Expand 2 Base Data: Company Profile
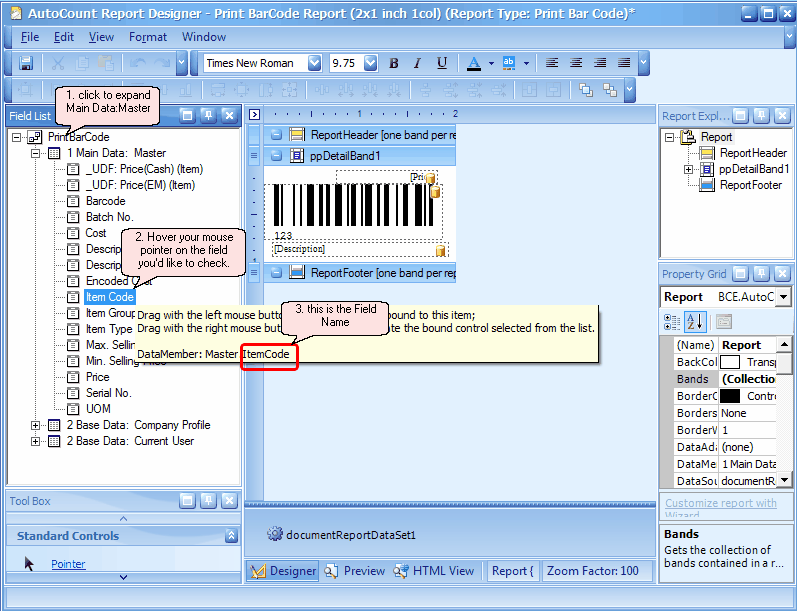Image resolution: width=797 pixels, height=611 pixels. [x=35, y=425]
